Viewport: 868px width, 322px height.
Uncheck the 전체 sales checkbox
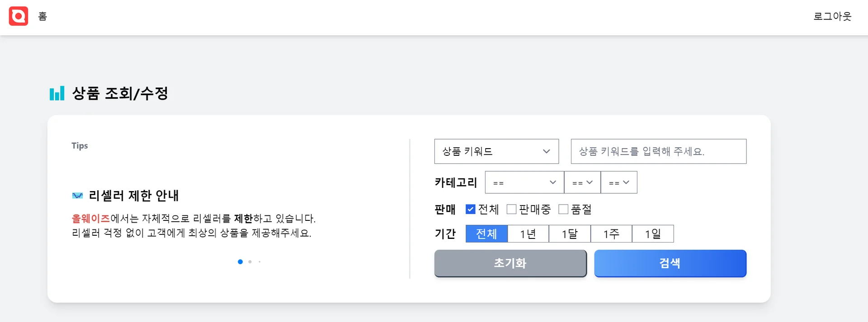[470, 209]
